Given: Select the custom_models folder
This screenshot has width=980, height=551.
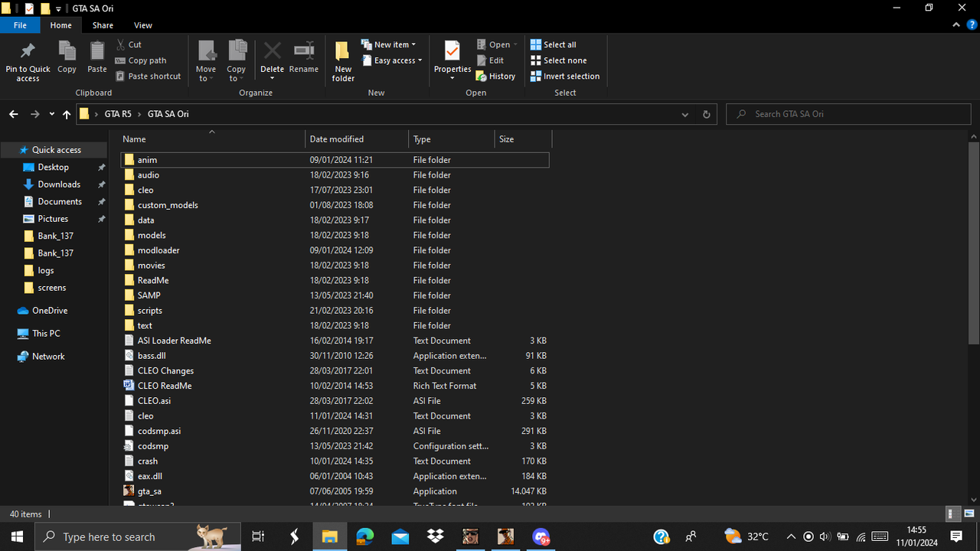Looking at the screenshot, I should (335, 205).
